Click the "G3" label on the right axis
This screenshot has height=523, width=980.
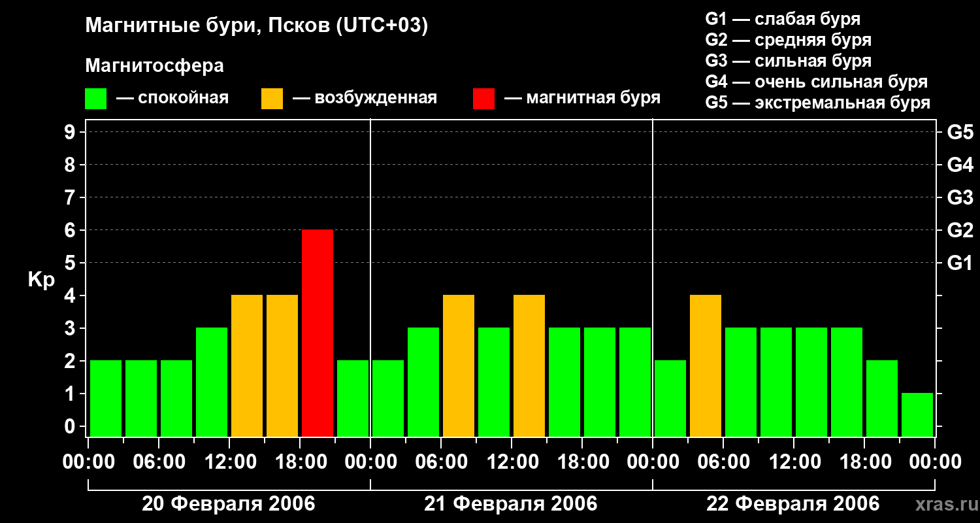960,197
